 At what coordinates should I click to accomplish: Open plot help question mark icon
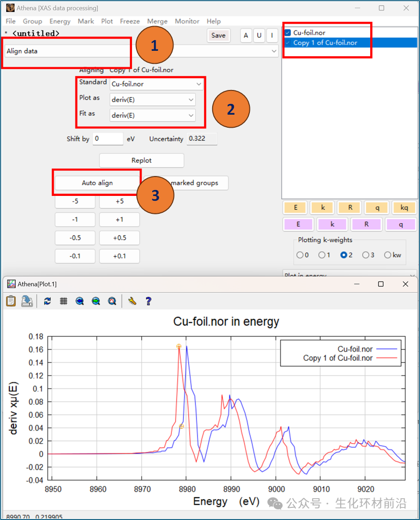[x=148, y=301]
